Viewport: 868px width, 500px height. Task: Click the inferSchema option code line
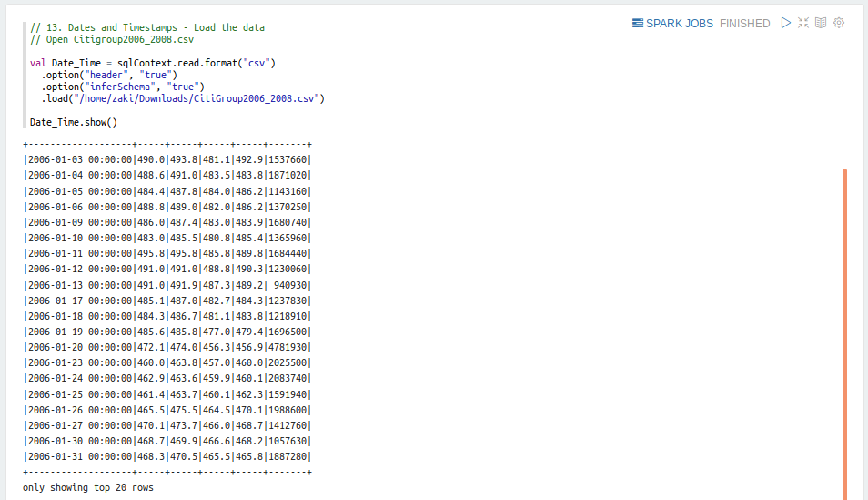(x=123, y=87)
